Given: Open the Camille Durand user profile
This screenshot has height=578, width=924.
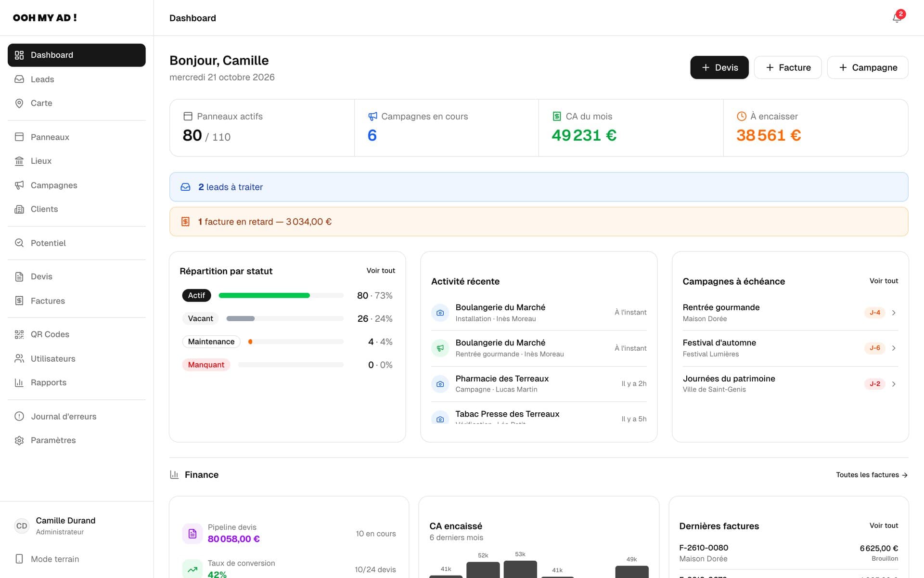Looking at the screenshot, I should tap(77, 525).
